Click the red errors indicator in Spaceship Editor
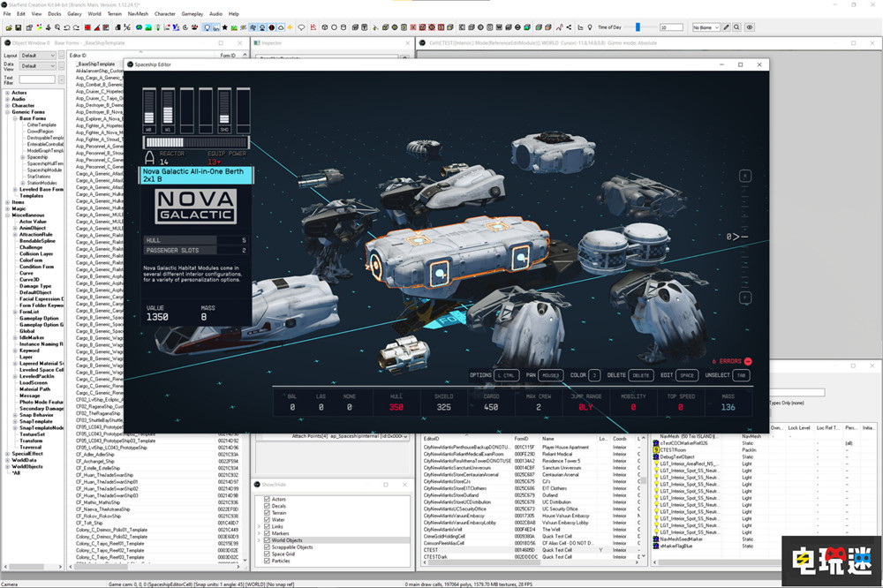 [x=747, y=361]
